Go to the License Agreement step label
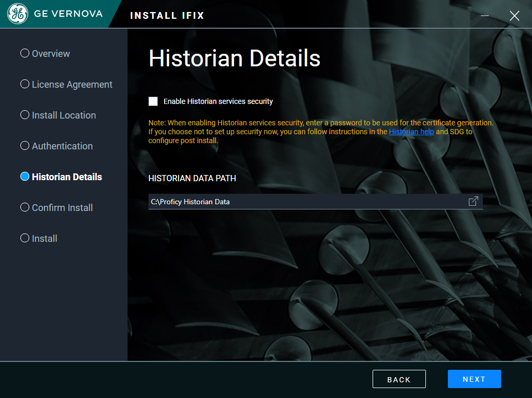Screen dimensions: 532x398 tap(72, 85)
